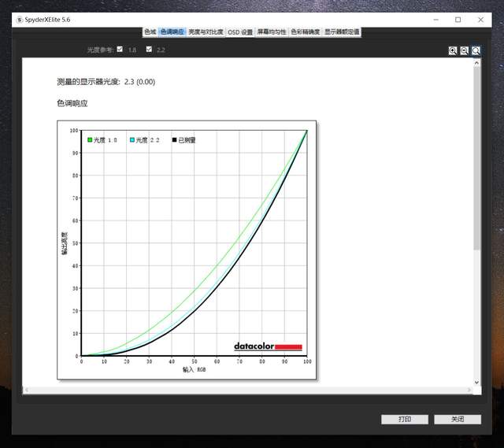The width and height of the screenshot is (504, 448).
Task: Open the 色彩精确度 tab
Action: [x=306, y=31]
